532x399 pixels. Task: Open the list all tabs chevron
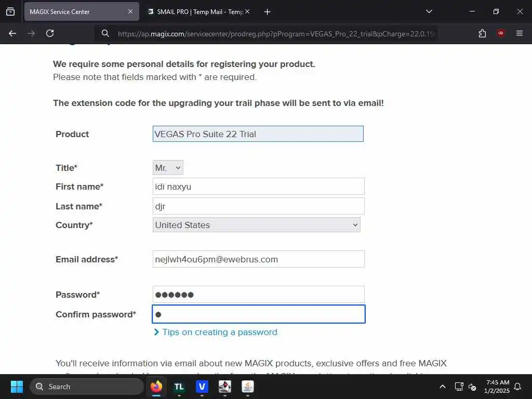[x=429, y=11]
